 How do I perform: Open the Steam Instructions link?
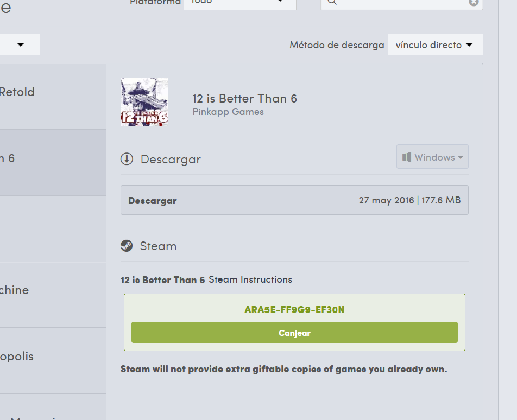pos(250,279)
